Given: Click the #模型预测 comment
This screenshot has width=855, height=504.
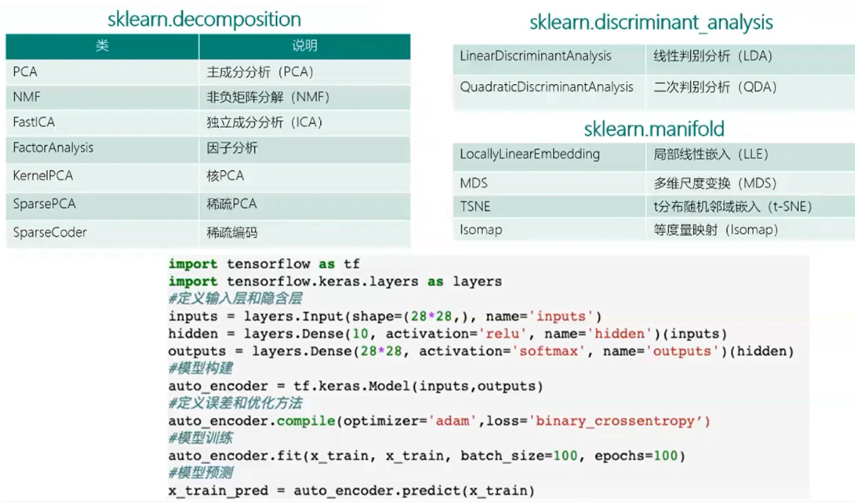Looking at the screenshot, I should pyautogui.click(x=201, y=473).
